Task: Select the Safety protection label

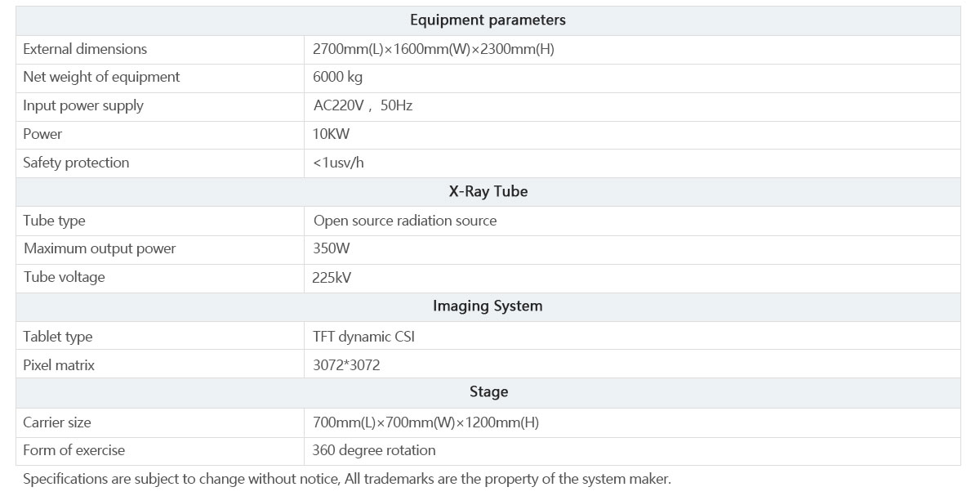Action: coord(76,163)
